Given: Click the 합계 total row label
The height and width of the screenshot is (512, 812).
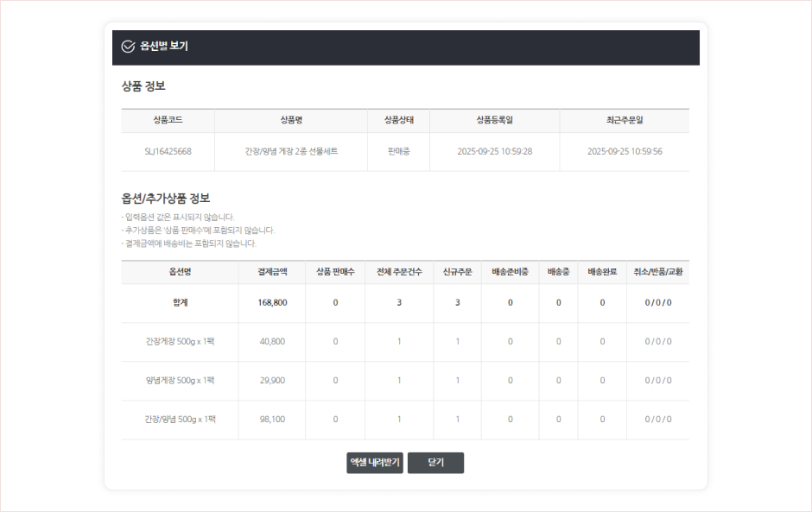Looking at the screenshot, I should pos(180,303).
